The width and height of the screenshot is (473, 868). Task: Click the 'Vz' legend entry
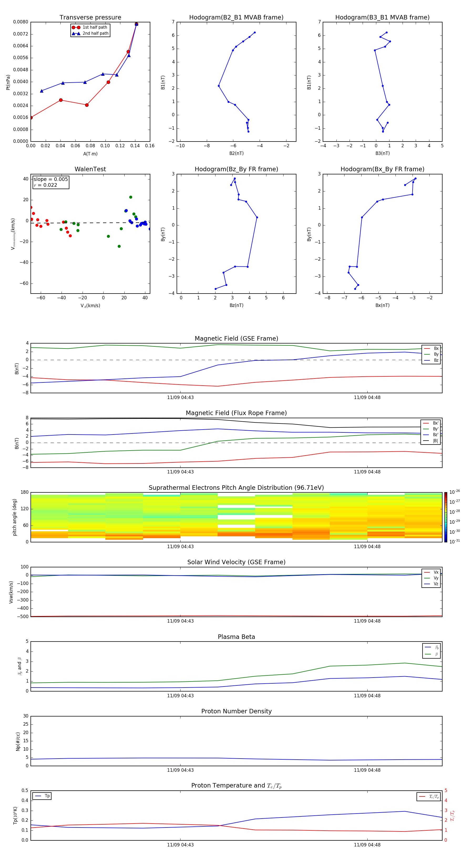click(431, 584)
